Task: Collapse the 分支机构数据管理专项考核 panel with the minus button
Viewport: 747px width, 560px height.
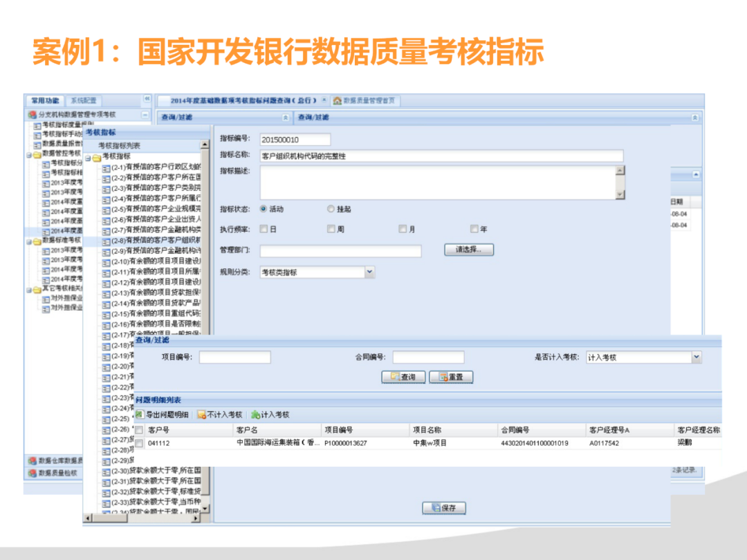Action: click(x=145, y=115)
